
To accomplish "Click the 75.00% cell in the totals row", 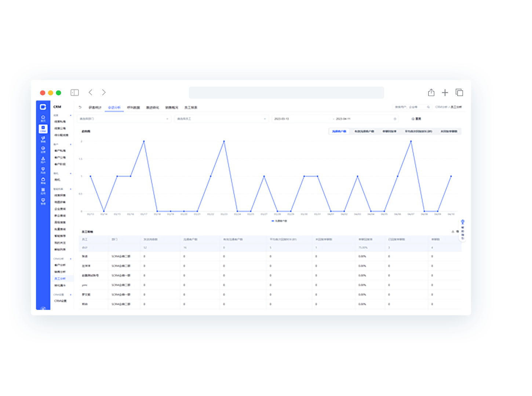I will (x=363, y=247).
